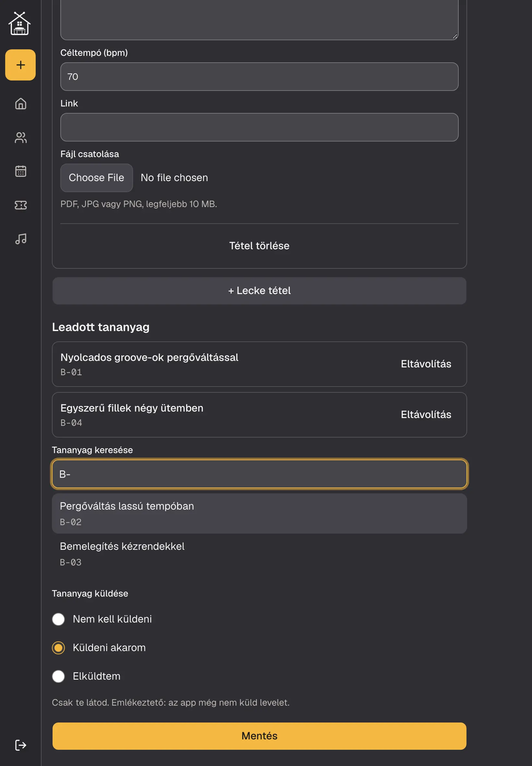Click the 'Tétel törlése' button
Image resolution: width=532 pixels, height=766 pixels.
259,246
